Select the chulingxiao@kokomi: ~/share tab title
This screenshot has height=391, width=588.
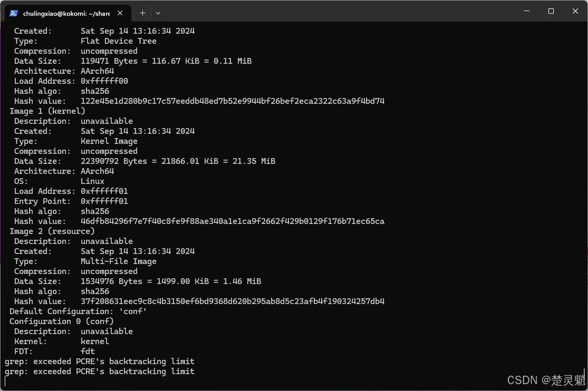tap(66, 14)
